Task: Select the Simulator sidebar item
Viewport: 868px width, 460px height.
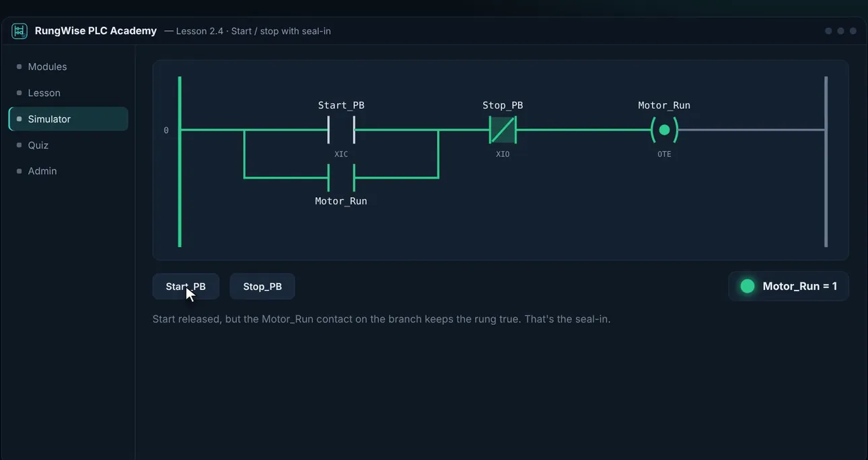Action: [68, 119]
